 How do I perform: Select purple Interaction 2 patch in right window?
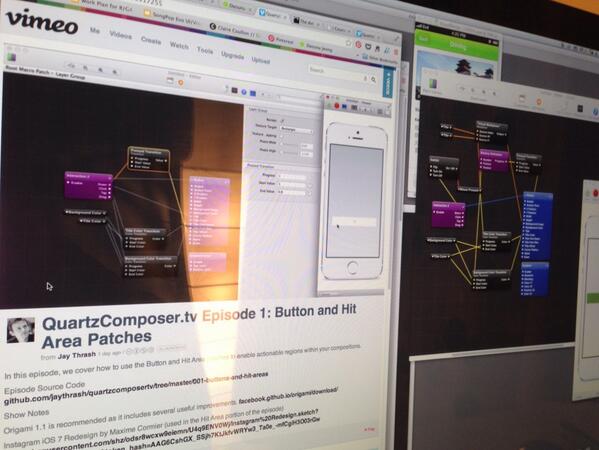448,214
